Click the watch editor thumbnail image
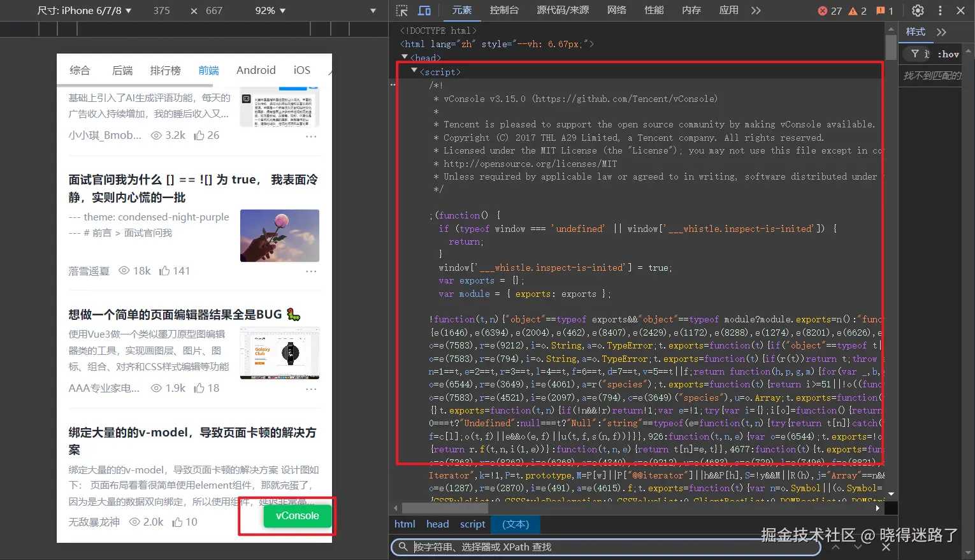The image size is (975, 560). point(280,354)
